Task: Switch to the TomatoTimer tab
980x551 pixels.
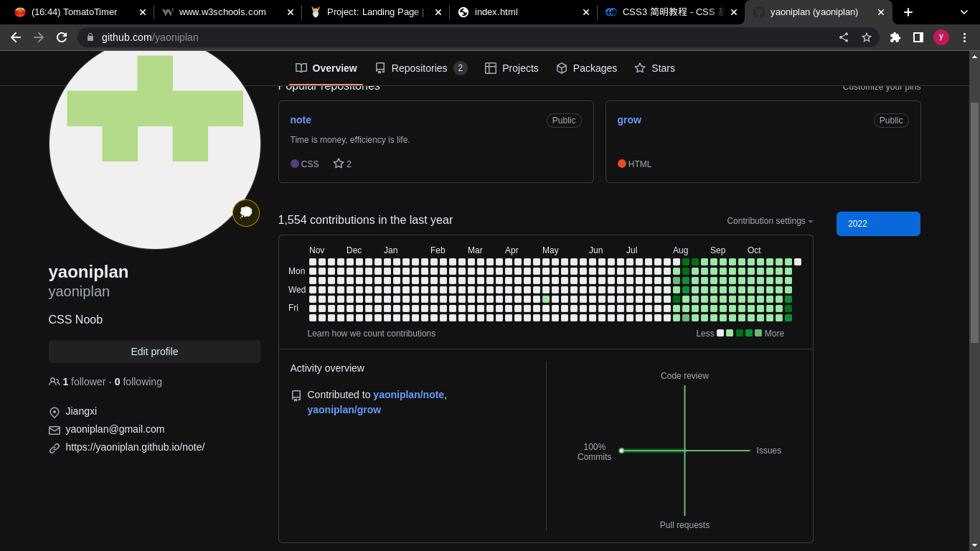Action: [x=79, y=12]
